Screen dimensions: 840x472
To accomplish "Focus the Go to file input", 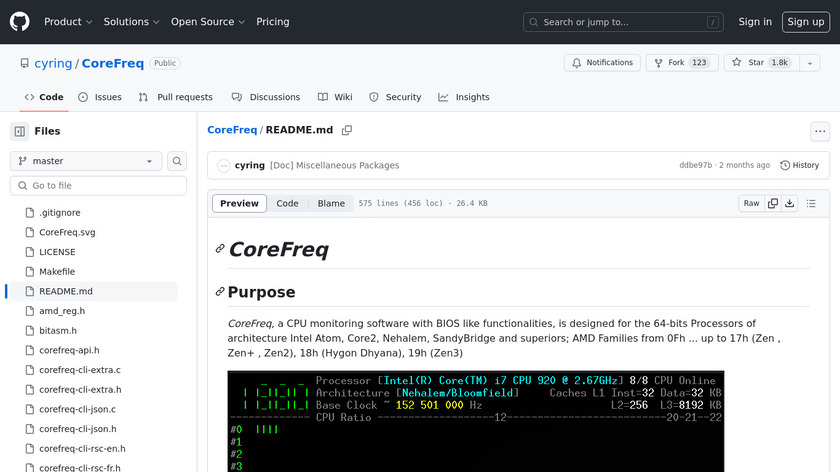I will (x=98, y=185).
